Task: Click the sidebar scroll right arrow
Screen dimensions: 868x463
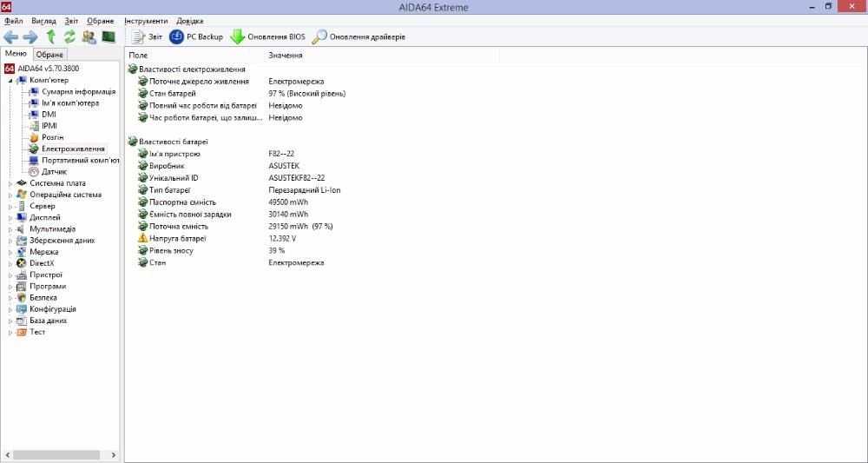Action: [x=114, y=454]
